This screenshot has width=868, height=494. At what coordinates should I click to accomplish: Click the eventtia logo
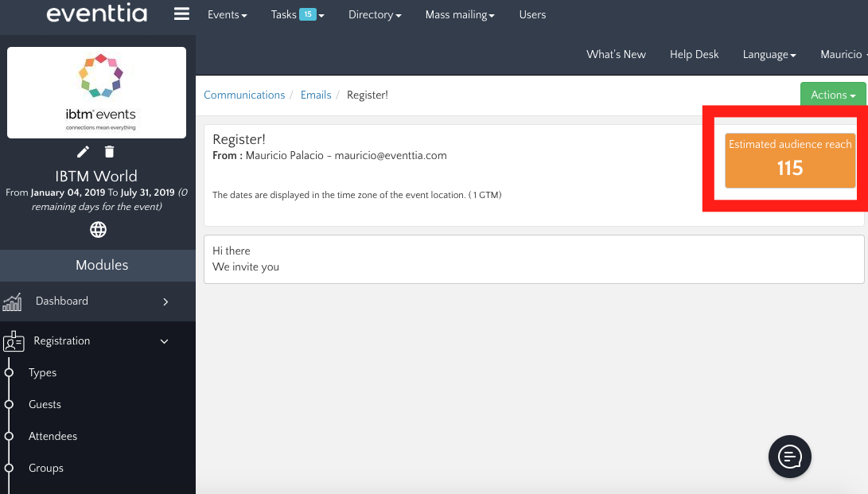tap(97, 14)
